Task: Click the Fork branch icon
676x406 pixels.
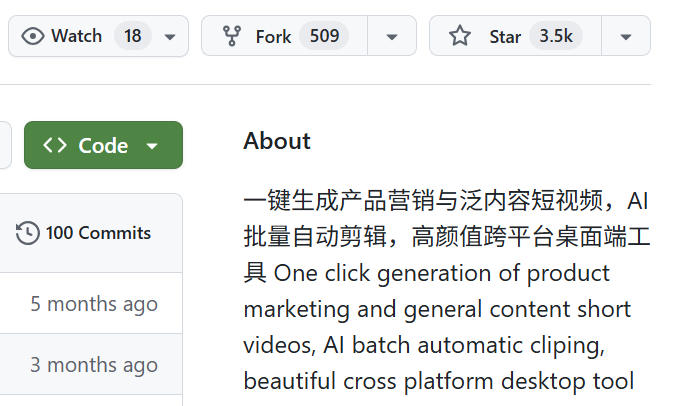Action: point(232,36)
